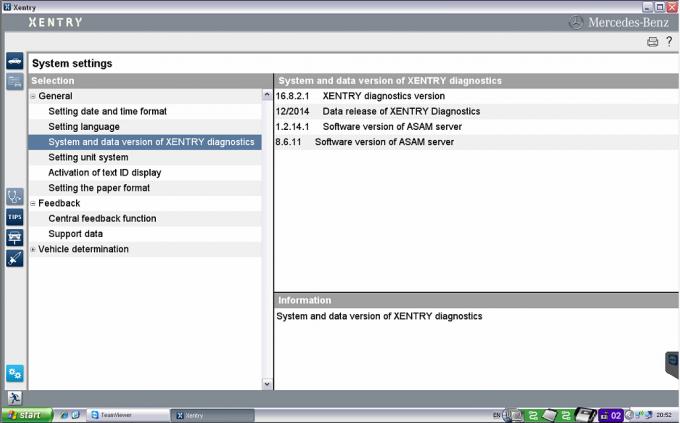Select Setting date and time format
This screenshot has height=423, width=680.
pyautogui.click(x=108, y=111)
